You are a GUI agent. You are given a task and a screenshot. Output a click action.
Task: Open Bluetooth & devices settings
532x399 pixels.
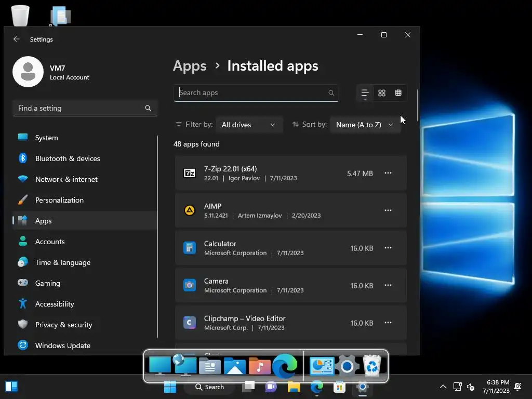coord(85,158)
